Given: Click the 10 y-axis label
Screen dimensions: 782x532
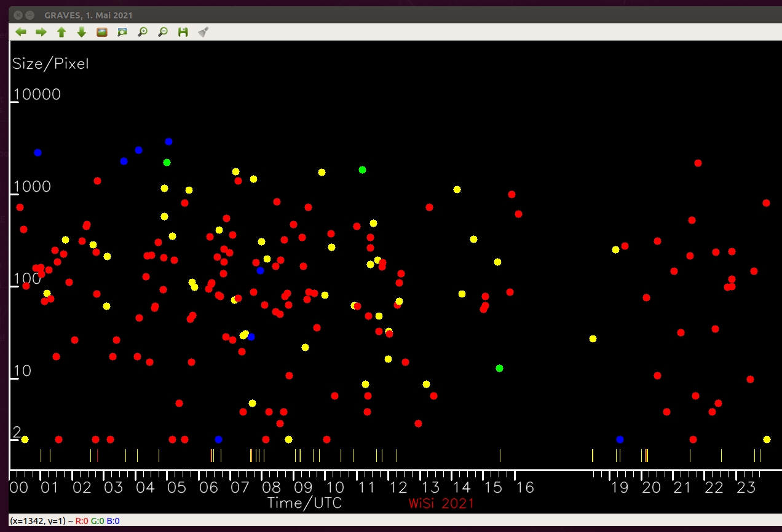Looking at the screenshot, I should coord(22,371).
